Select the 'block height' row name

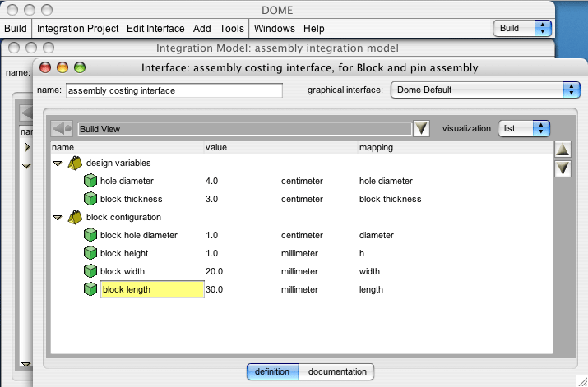pyautogui.click(x=124, y=253)
